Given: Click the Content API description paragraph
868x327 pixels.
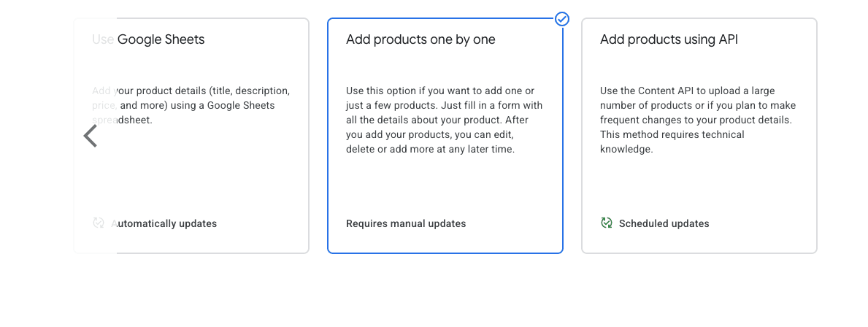Looking at the screenshot, I should tap(698, 120).
